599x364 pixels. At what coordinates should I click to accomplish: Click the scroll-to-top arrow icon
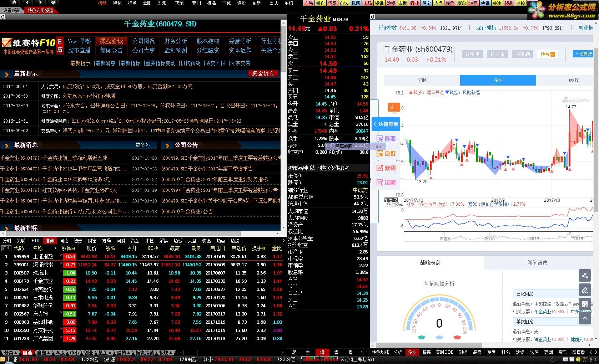(585, 318)
